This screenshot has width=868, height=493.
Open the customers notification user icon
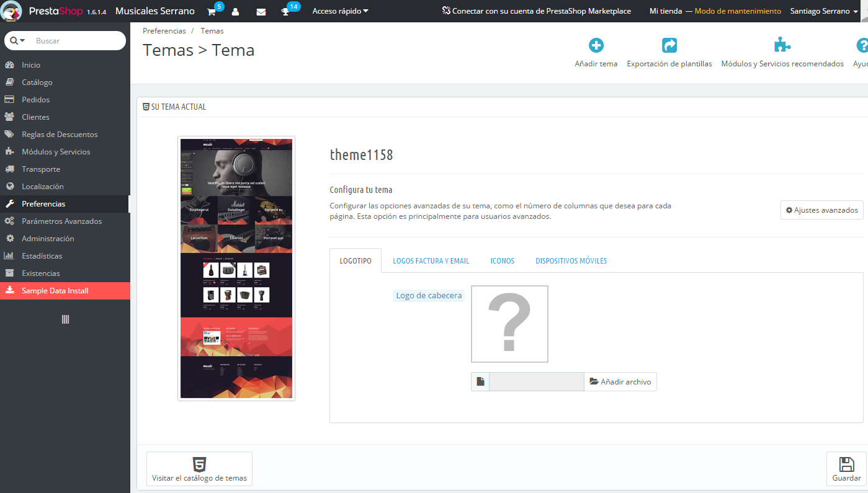(x=236, y=12)
